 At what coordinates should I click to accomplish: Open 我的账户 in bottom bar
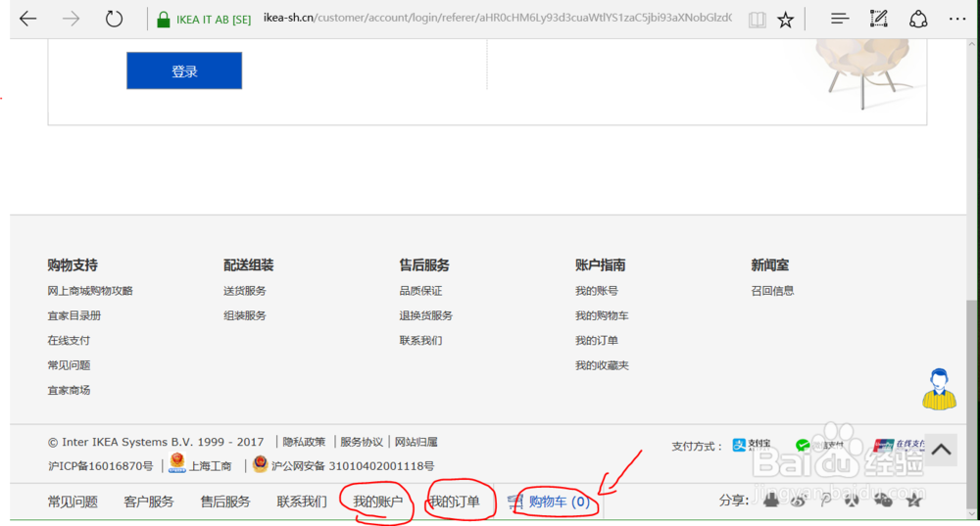pyautogui.click(x=378, y=502)
